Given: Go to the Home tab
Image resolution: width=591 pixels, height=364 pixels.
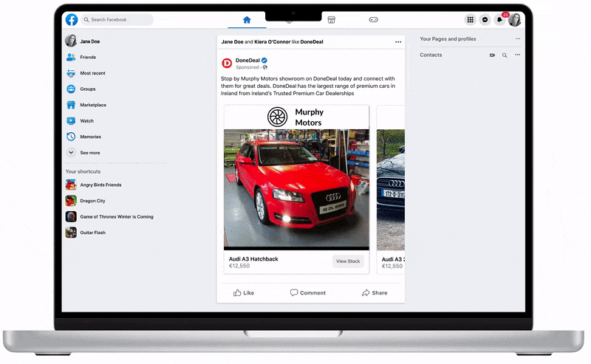Looking at the screenshot, I should (247, 20).
